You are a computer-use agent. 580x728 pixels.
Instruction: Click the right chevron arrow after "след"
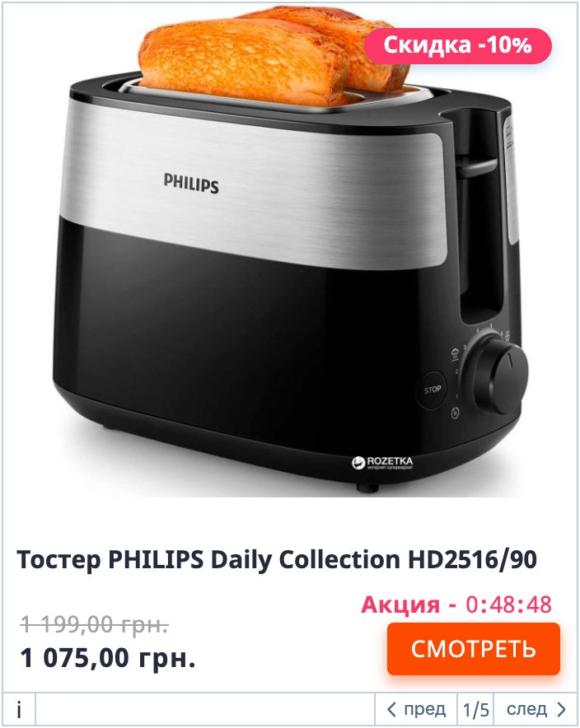click(x=561, y=709)
